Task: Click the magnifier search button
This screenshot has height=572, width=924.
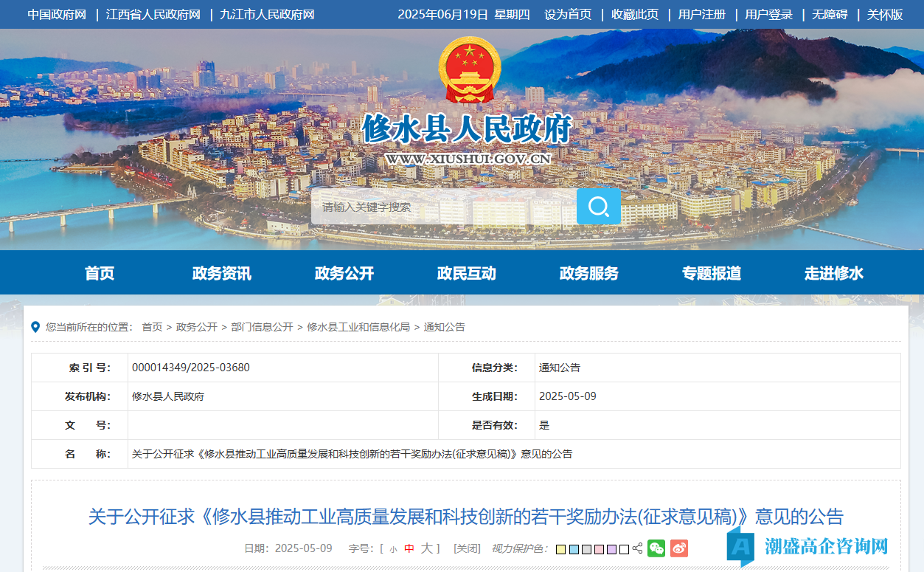Action: point(598,207)
